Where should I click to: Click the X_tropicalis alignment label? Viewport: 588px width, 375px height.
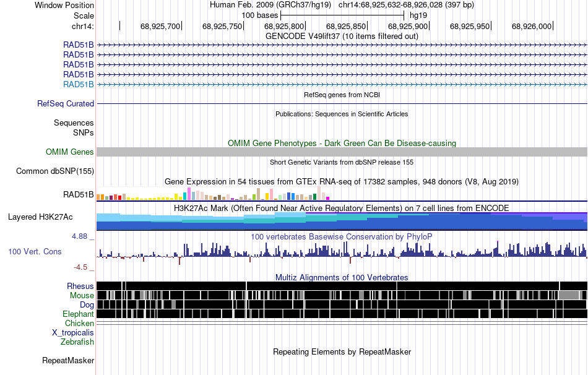click(x=73, y=333)
